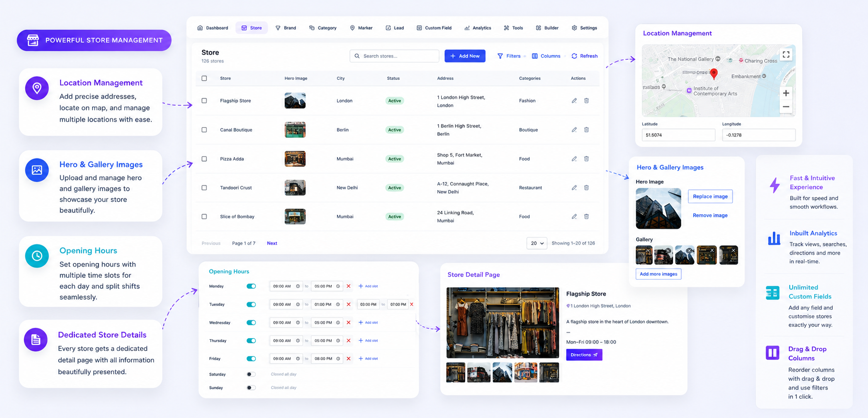Click the Add New button
Viewport: 868px width, 418px height.
coord(465,56)
